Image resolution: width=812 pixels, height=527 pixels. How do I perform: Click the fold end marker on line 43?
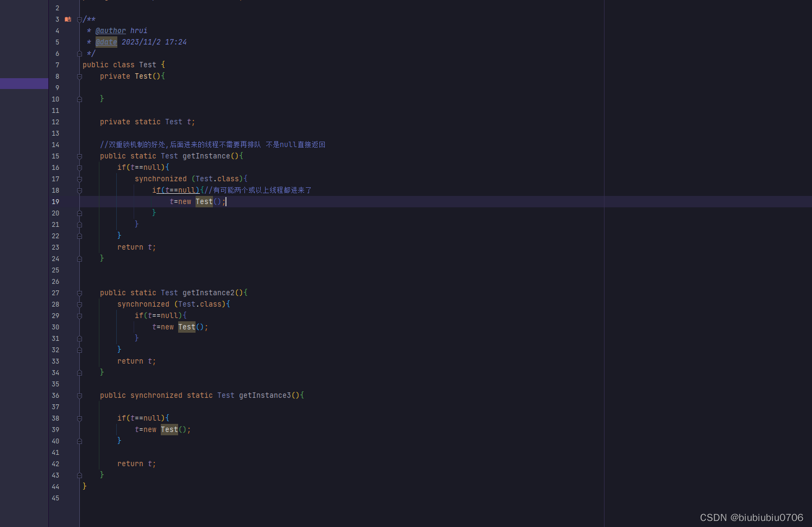79,475
